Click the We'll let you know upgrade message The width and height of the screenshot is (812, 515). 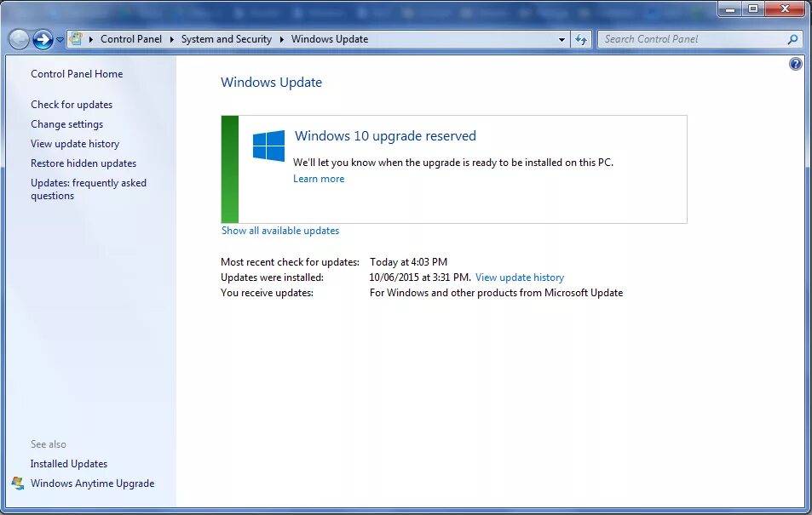pyautogui.click(x=453, y=163)
